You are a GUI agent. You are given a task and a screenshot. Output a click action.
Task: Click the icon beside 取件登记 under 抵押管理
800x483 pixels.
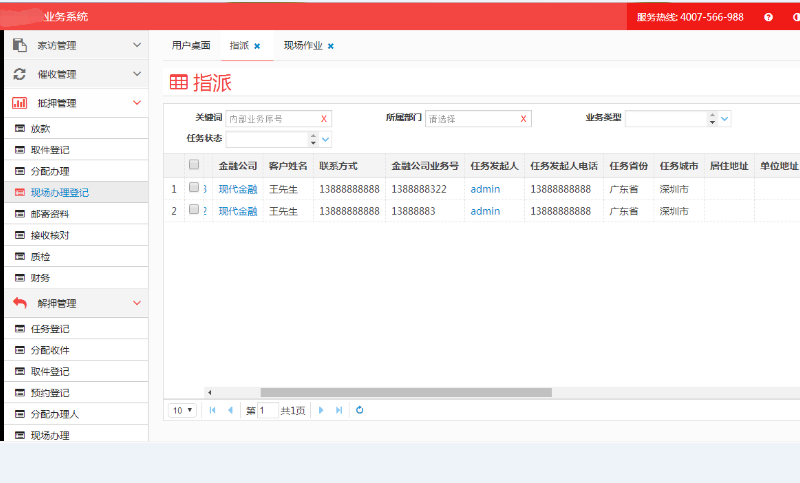pyautogui.click(x=20, y=150)
